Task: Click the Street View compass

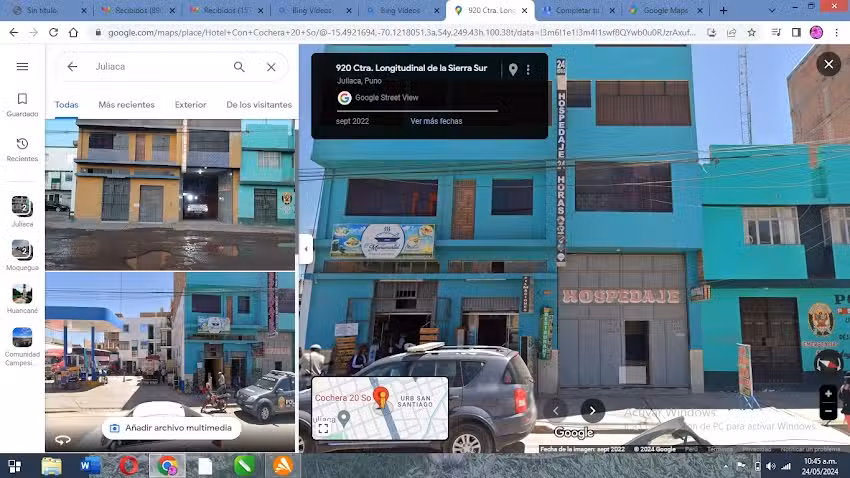Action: [x=827, y=362]
